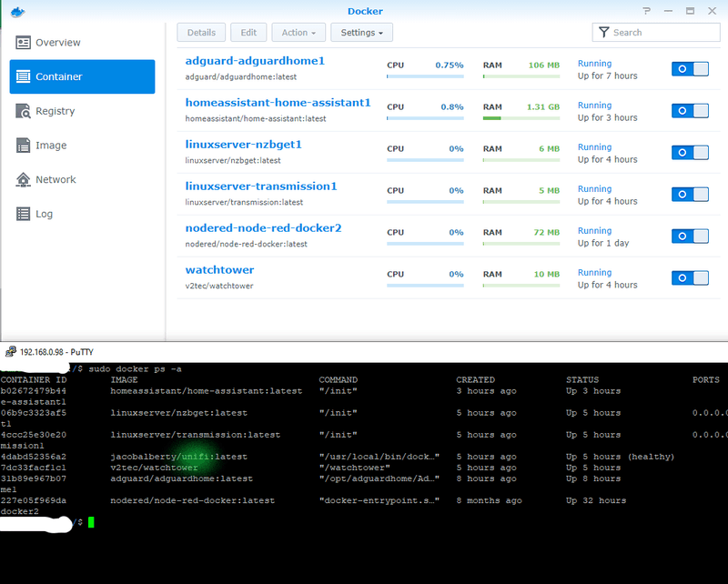The height and width of the screenshot is (584, 728).
Task: Open linuxserver-transmission1 container name
Action: tap(261, 186)
